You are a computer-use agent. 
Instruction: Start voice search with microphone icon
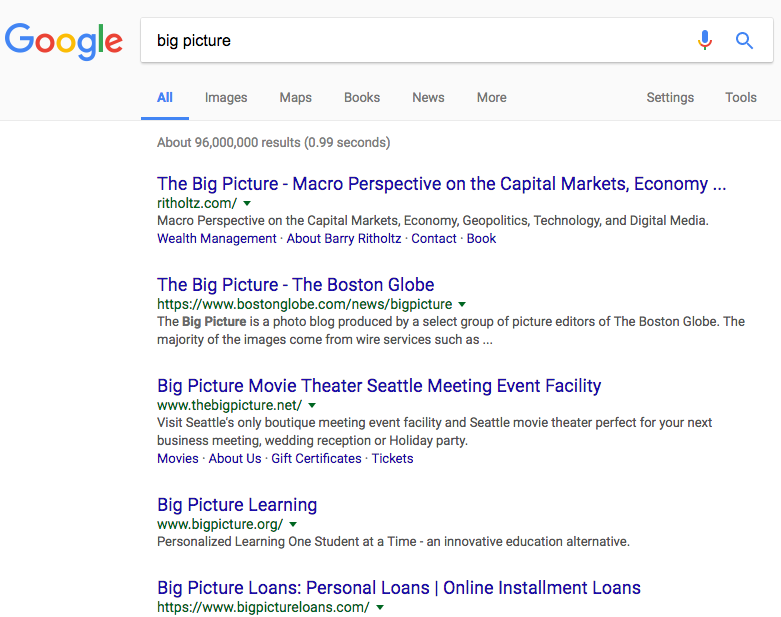(704, 40)
